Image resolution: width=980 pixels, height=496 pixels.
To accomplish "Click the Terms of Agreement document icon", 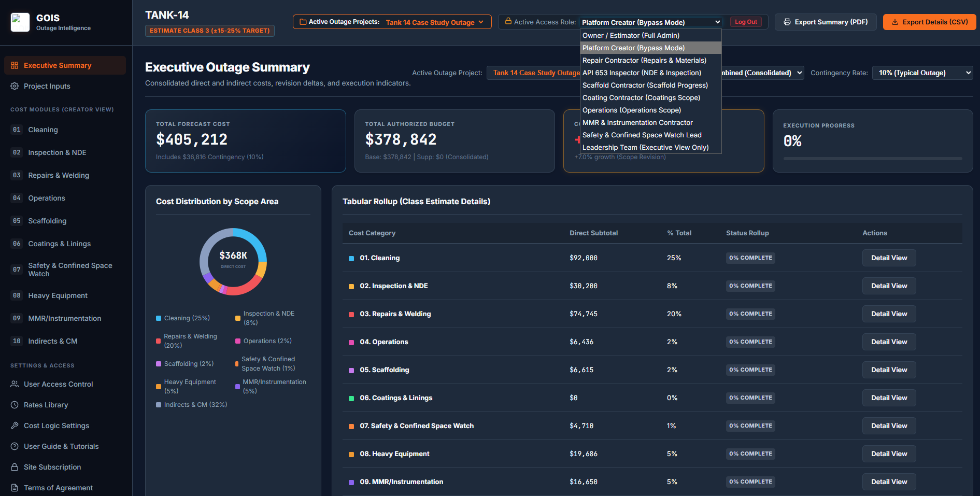I will (15, 488).
